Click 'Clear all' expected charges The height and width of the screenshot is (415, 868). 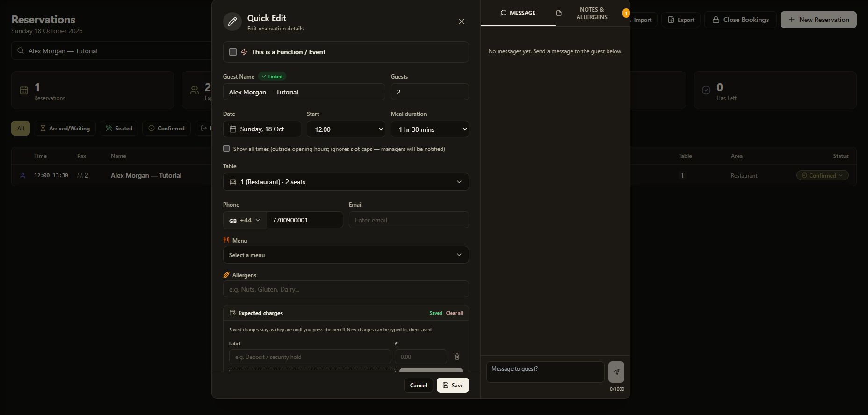[x=455, y=313]
